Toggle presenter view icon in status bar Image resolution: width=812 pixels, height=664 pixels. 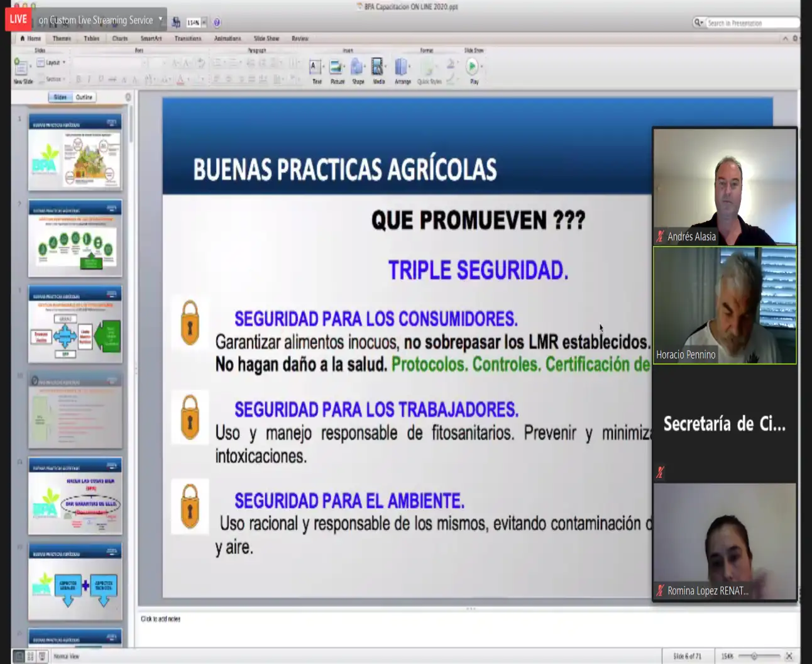point(42,656)
